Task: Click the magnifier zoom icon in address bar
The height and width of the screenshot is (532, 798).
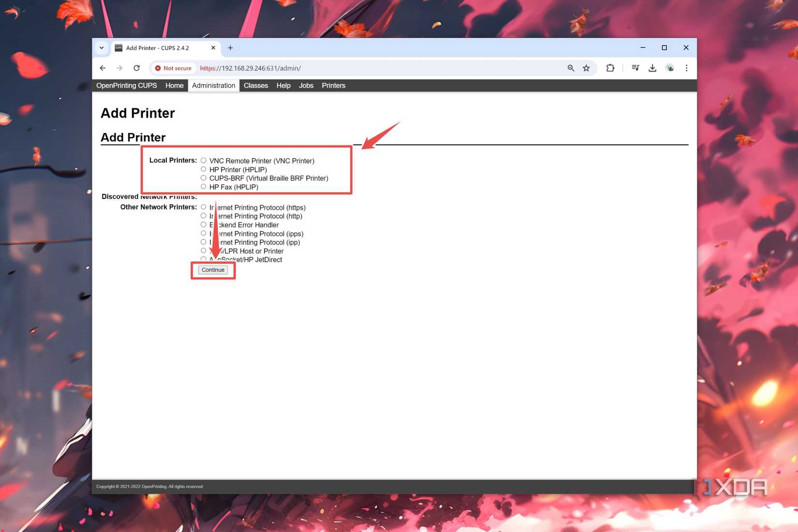Action: point(571,68)
